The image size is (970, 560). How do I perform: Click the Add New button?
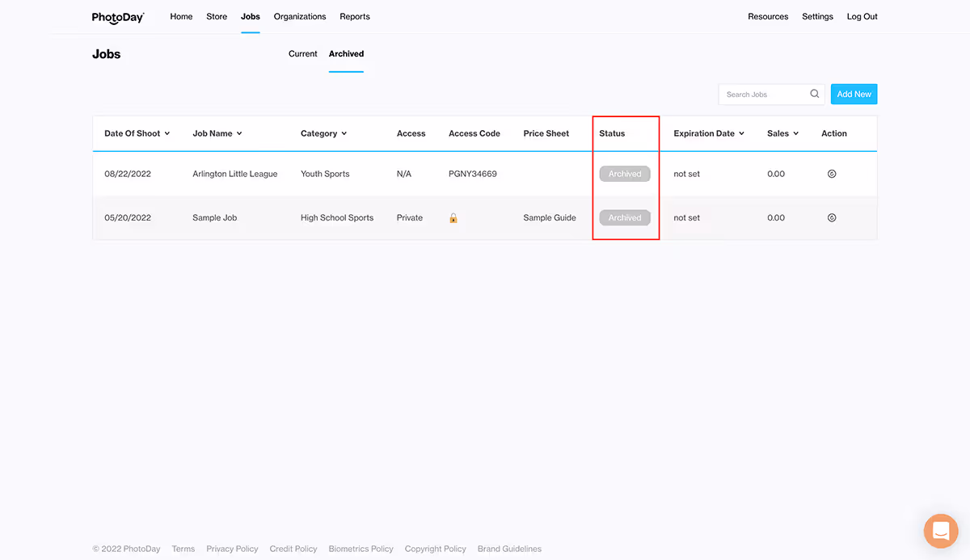[854, 95]
